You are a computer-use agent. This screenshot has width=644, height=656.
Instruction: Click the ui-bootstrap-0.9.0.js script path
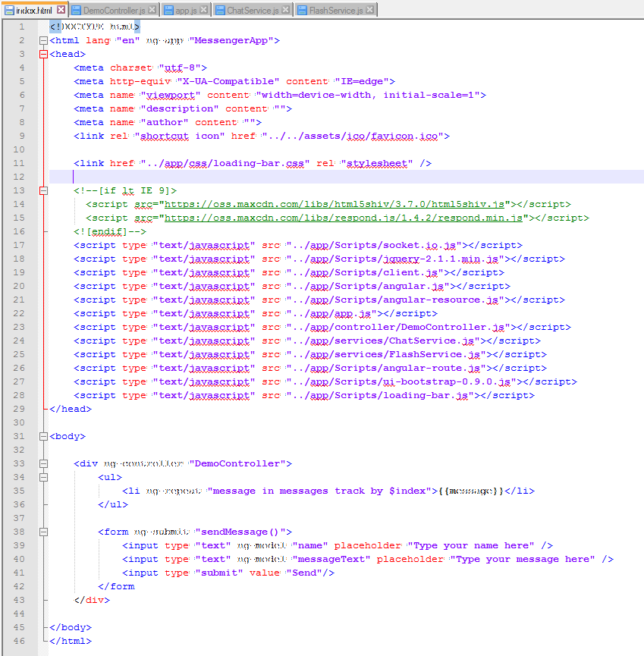coord(401,382)
